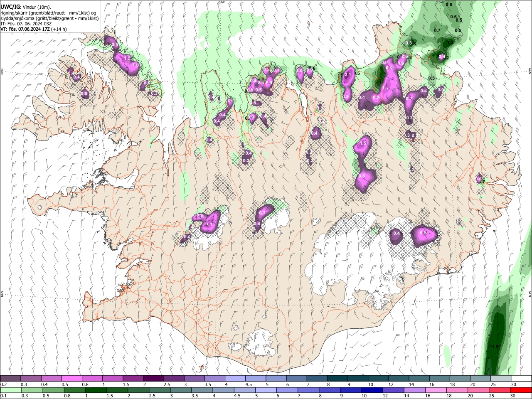The height and width of the screenshot is (399, 532).
Task: Pick the lavender snow swatch between 4 and 4.5
Action: [235, 378]
